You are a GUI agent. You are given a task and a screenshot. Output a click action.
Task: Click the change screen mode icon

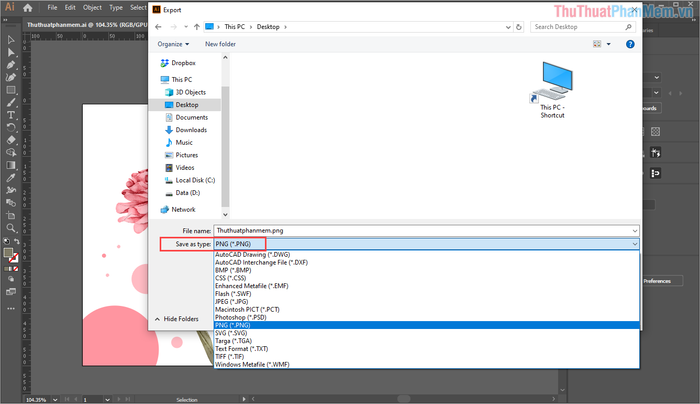11,292
